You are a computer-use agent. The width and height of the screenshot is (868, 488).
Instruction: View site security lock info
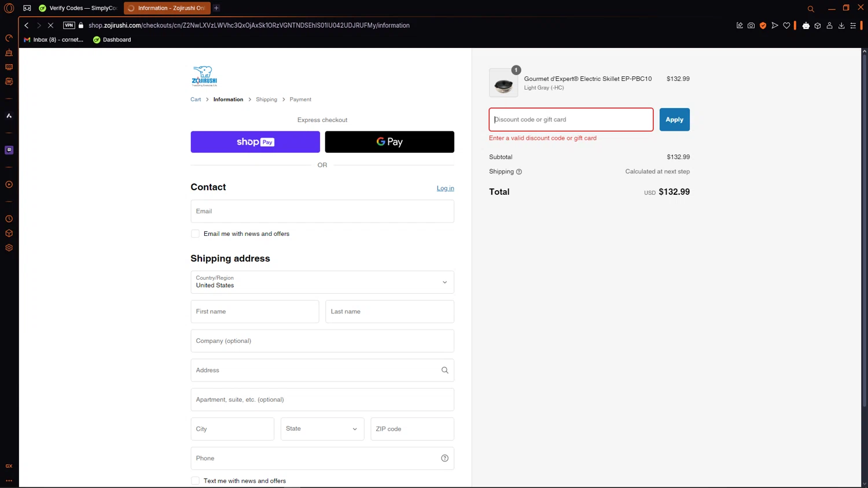[81, 25]
